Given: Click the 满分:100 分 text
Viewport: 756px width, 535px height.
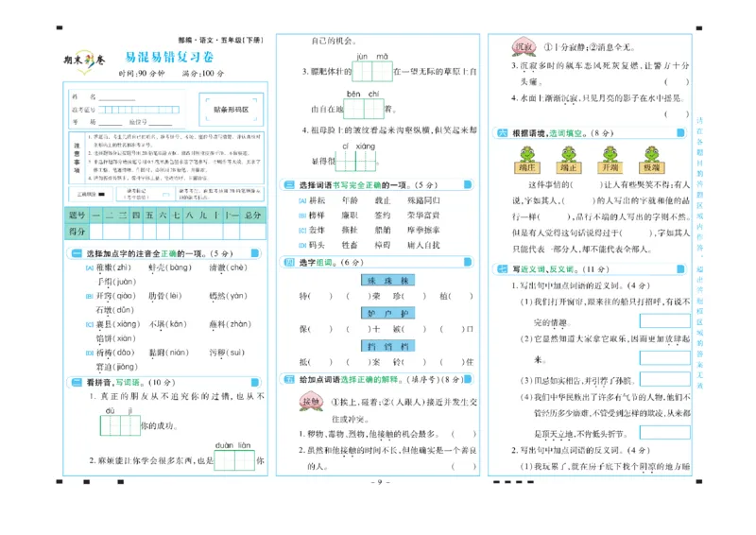Looking at the screenshot, I should coord(202,74).
